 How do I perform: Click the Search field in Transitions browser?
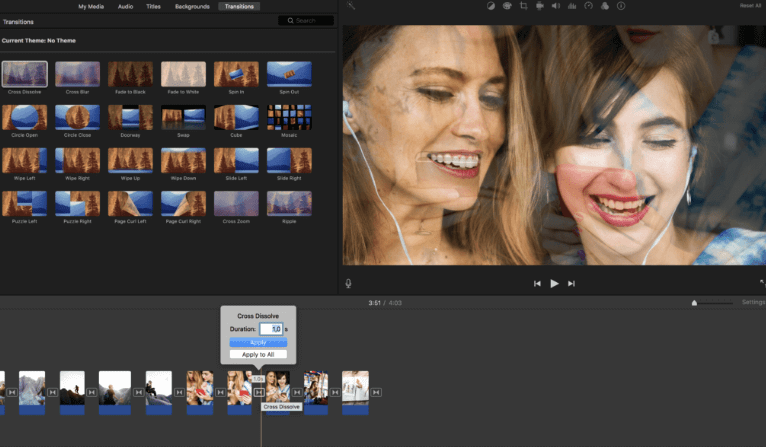click(x=306, y=20)
